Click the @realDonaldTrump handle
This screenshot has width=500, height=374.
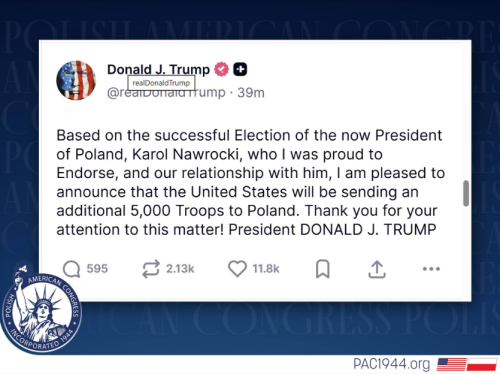[166, 93]
